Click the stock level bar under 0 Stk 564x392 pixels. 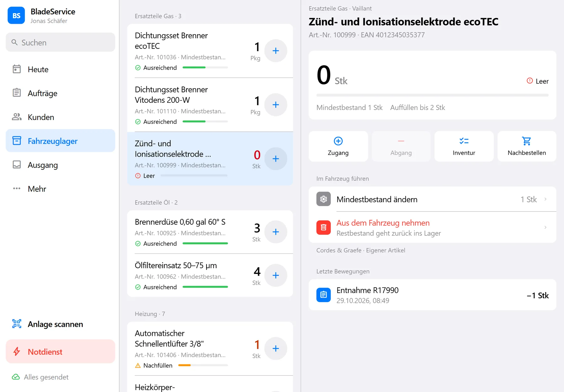(432, 95)
